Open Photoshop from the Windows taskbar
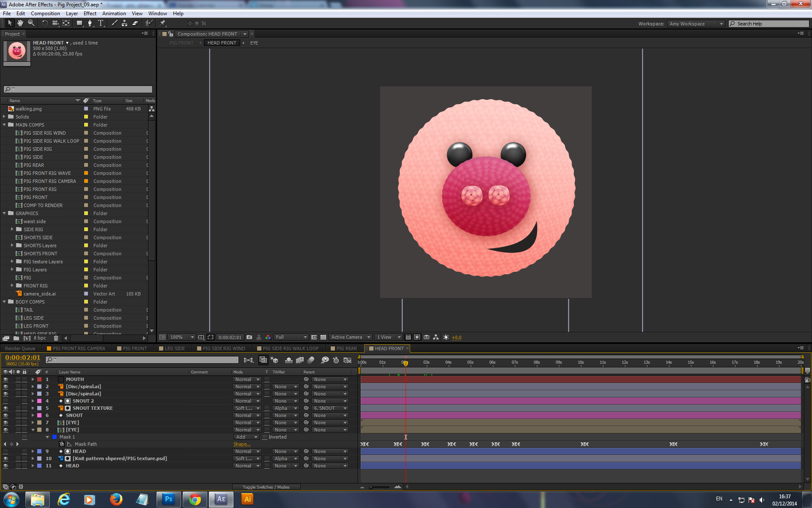This screenshot has width=812, height=508. 168,499
